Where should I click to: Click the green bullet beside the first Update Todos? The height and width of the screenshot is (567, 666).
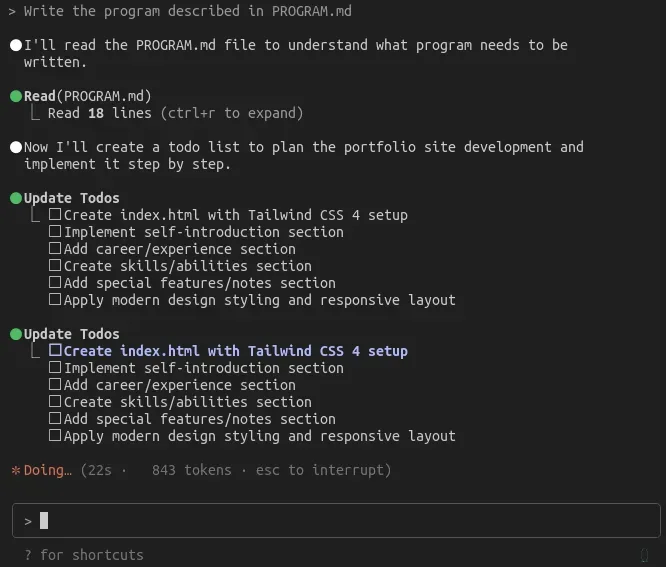[16, 198]
